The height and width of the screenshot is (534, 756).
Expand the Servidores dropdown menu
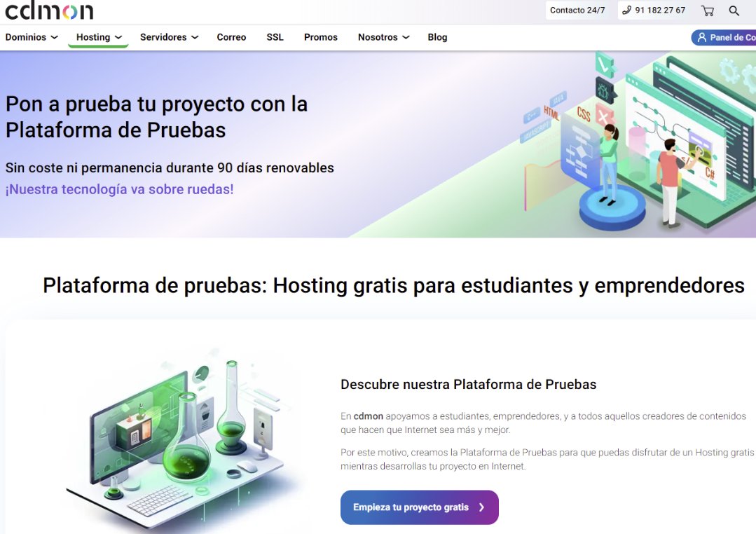(x=170, y=37)
